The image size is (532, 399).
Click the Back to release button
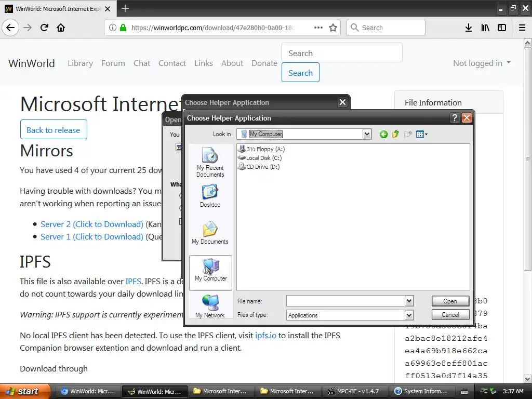[54, 129]
